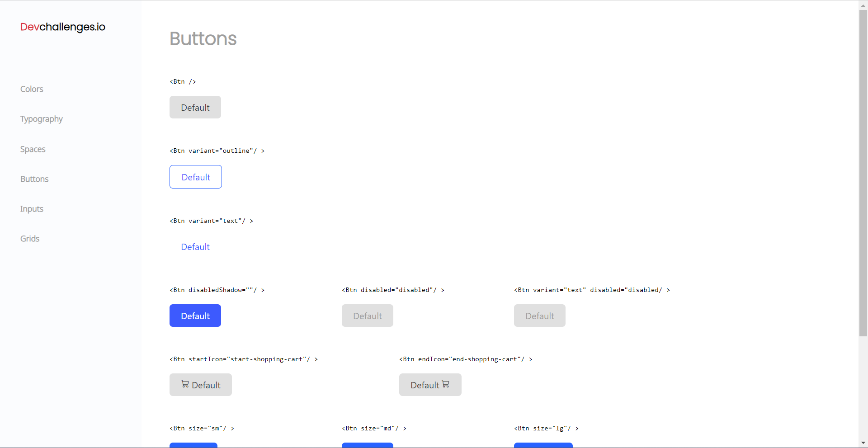This screenshot has width=868, height=448.
Task: Open the Colors section
Action: point(31,89)
